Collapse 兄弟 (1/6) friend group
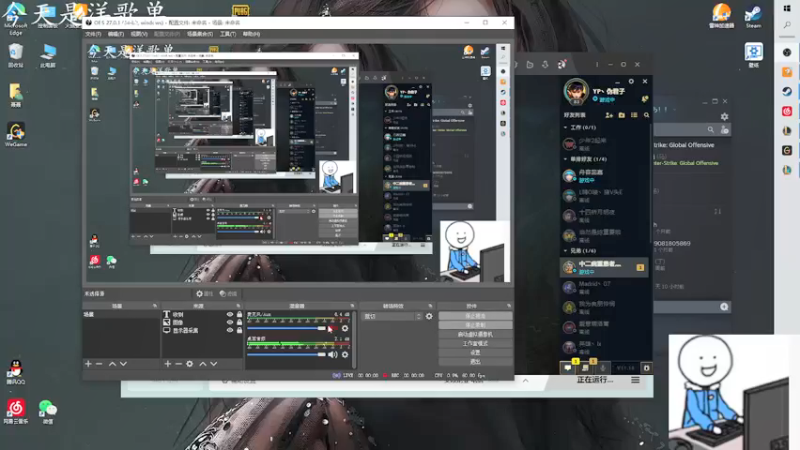The image size is (800, 450). click(565, 251)
